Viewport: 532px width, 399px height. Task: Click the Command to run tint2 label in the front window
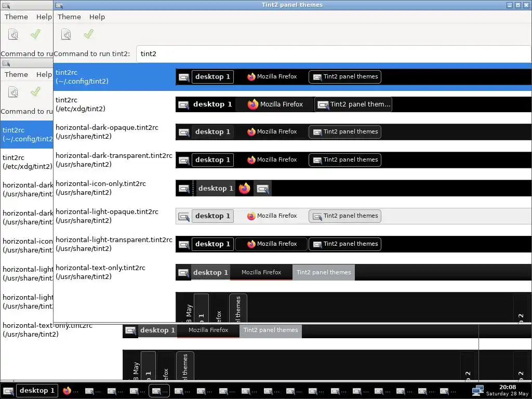(91, 54)
